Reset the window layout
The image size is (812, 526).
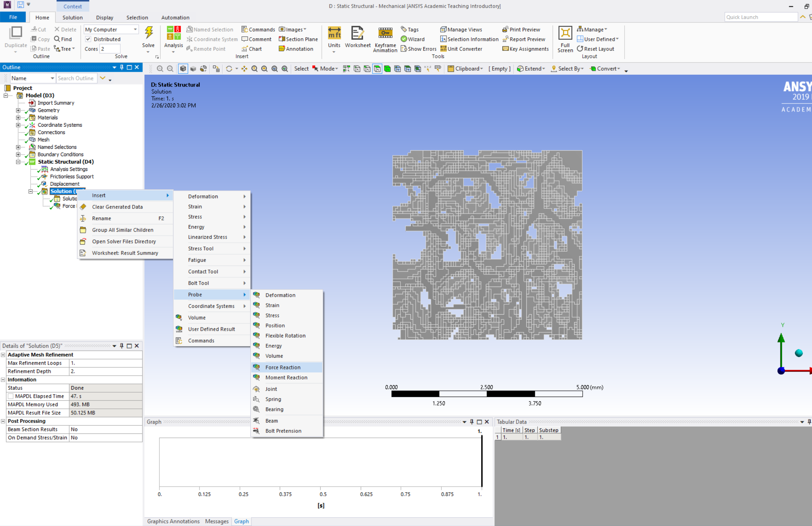[x=596, y=49]
